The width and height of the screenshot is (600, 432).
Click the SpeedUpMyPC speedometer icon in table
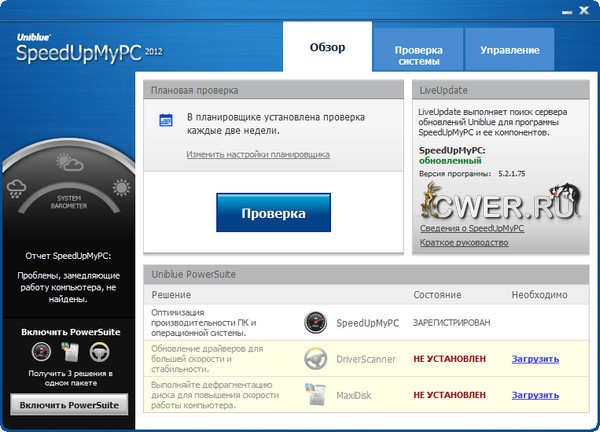315,323
